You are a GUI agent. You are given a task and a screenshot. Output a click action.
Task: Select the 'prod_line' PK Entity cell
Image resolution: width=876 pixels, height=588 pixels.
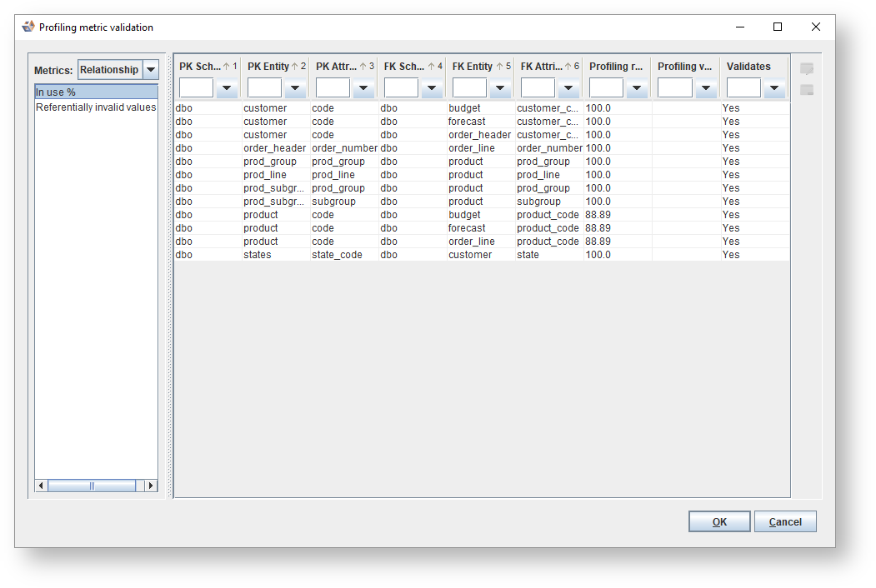pyautogui.click(x=276, y=175)
